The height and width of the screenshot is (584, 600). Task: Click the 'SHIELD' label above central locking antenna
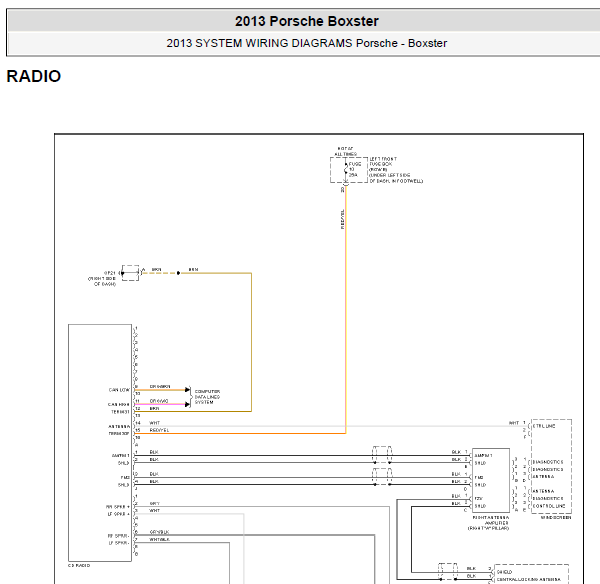504,572
